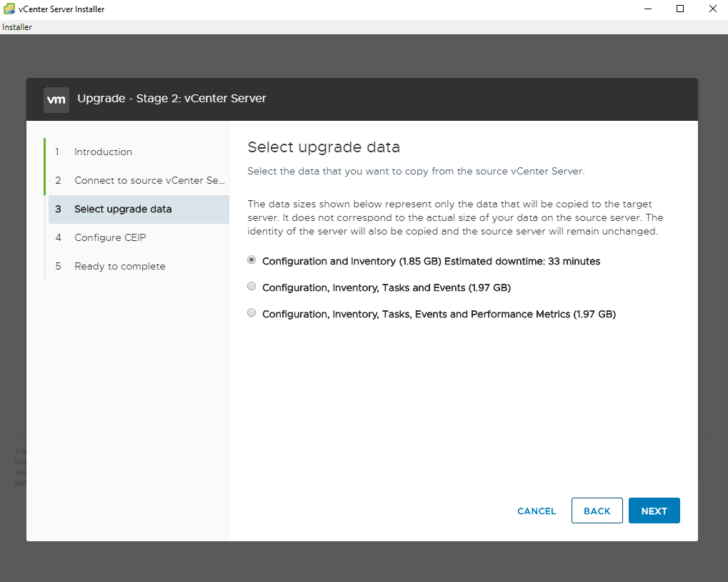This screenshot has height=582, width=728.
Task: Jump to Configure CEIP step
Action: (110, 237)
